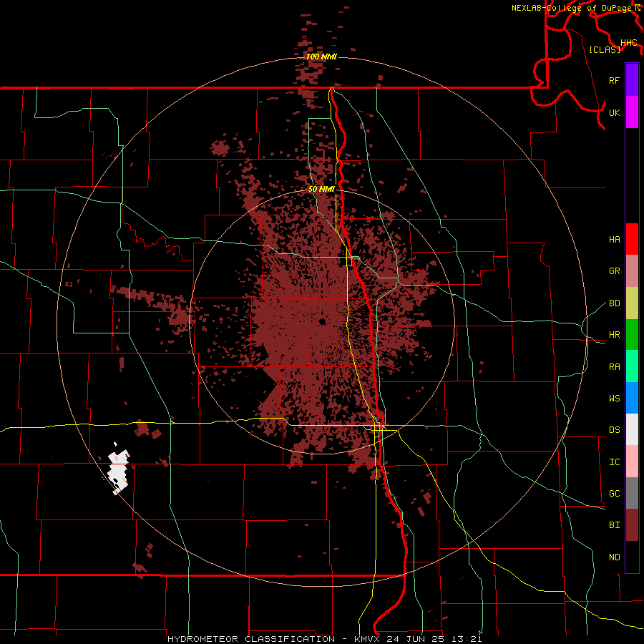Viewport: 644px width, 644px height.
Task: Click the purple RF color swatch
Action: (x=632, y=80)
